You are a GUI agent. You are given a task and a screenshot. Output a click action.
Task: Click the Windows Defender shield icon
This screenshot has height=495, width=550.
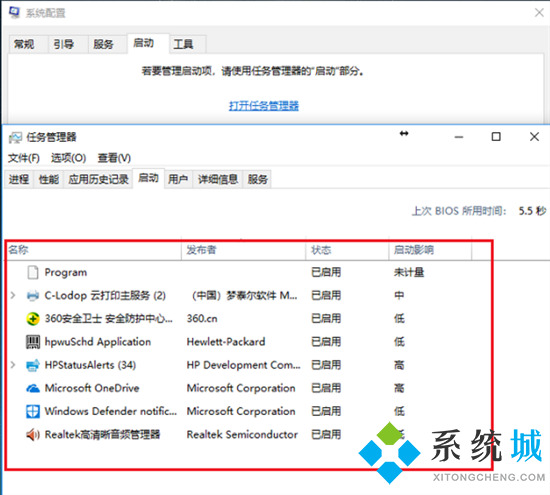click(33, 411)
